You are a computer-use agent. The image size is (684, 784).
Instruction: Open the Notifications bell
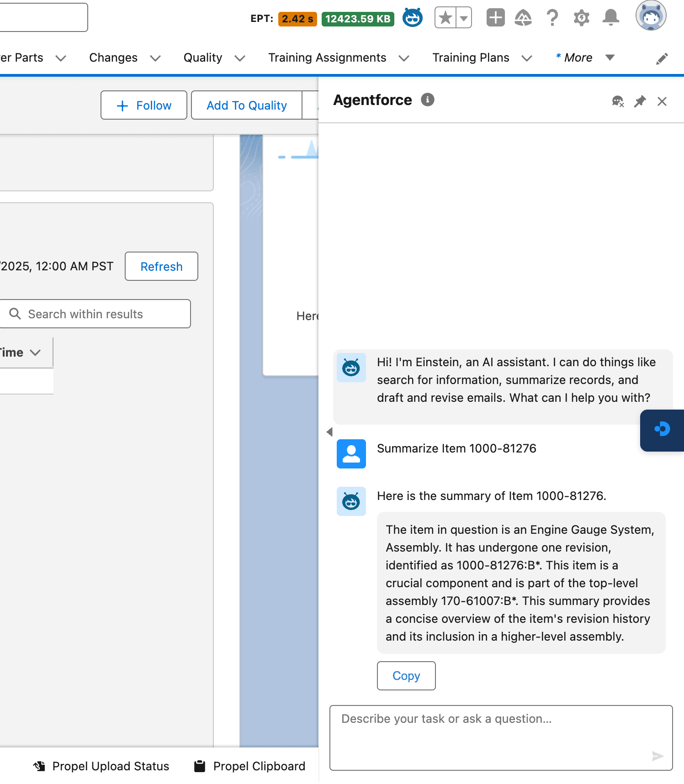[x=610, y=18]
